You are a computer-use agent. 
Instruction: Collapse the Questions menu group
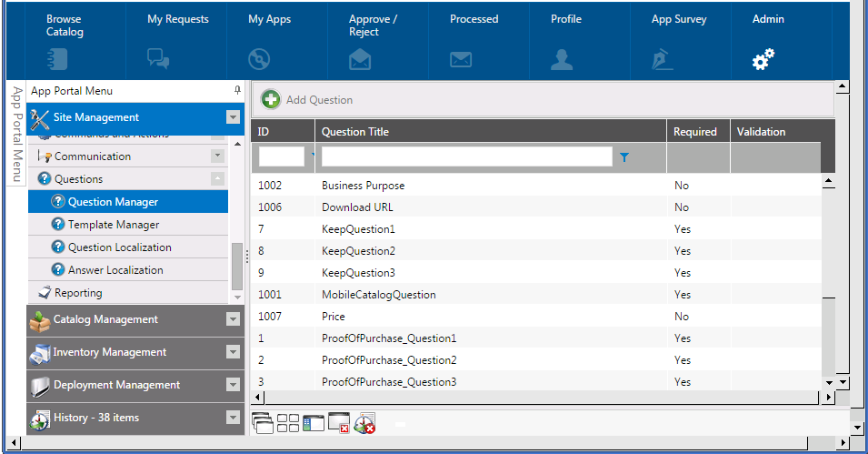pos(217,179)
